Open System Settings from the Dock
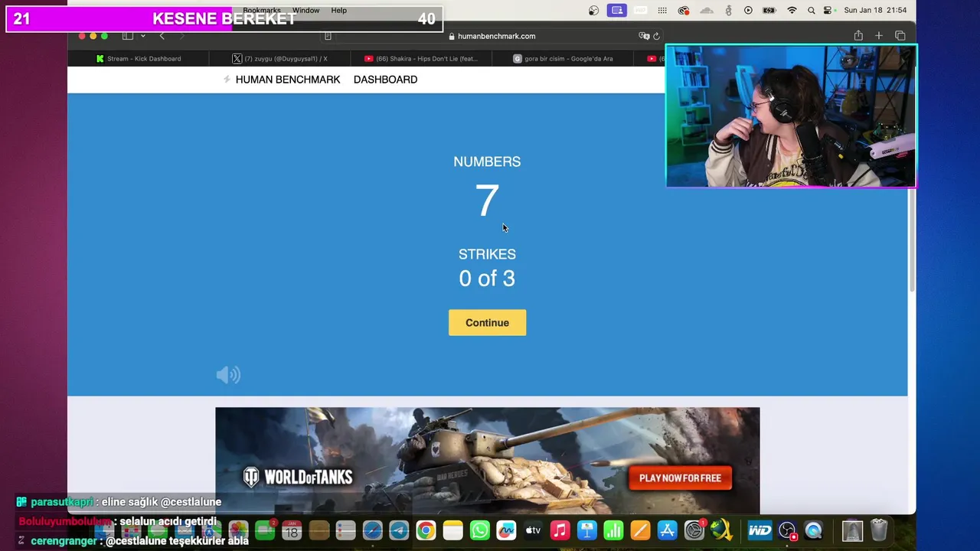The width and height of the screenshot is (980, 551). click(694, 530)
